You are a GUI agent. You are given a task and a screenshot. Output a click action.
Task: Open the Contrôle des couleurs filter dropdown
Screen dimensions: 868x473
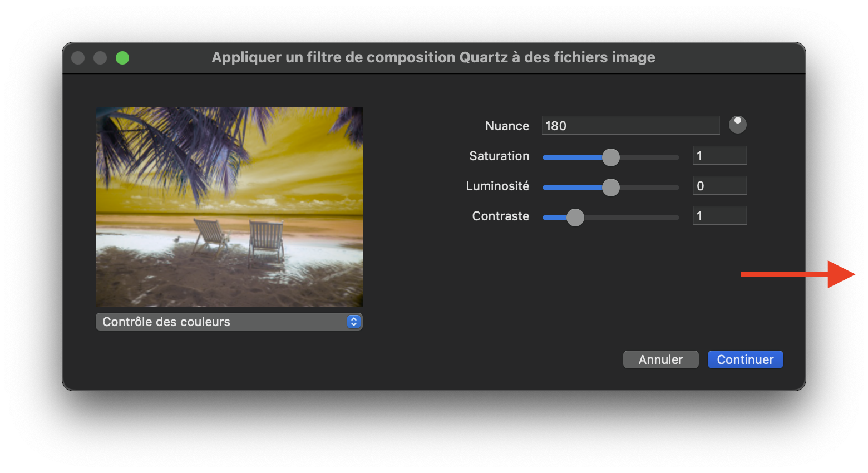(228, 322)
